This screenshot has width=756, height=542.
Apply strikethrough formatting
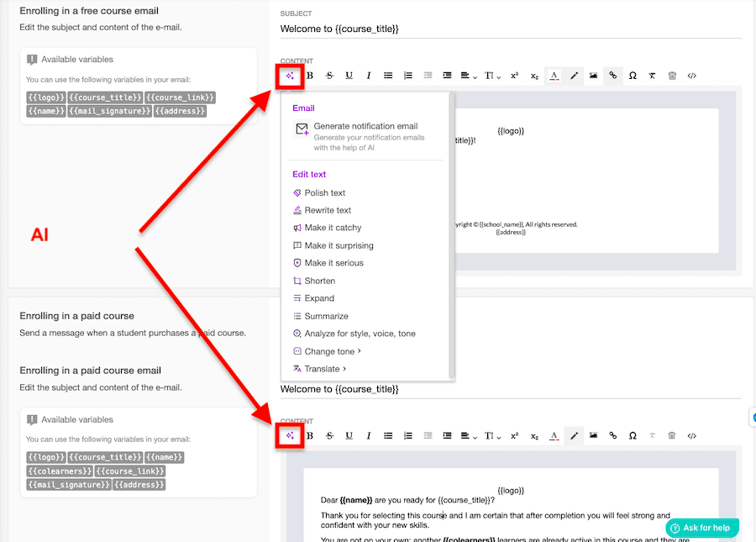tap(329, 75)
